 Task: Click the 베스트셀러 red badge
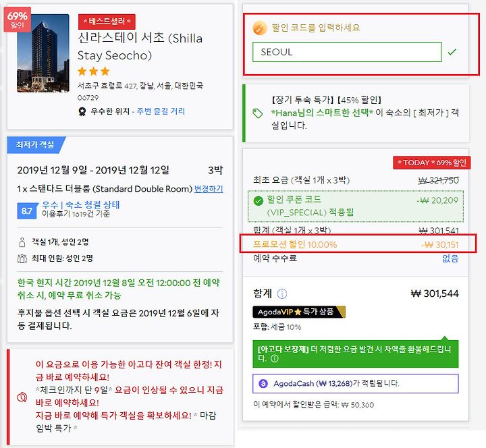click(x=107, y=22)
